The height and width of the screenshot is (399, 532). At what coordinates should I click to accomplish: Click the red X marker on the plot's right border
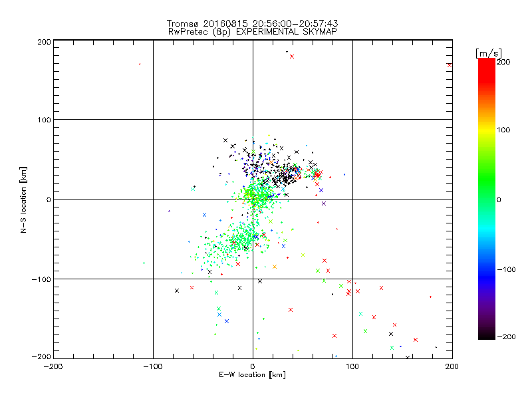click(450, 65)
